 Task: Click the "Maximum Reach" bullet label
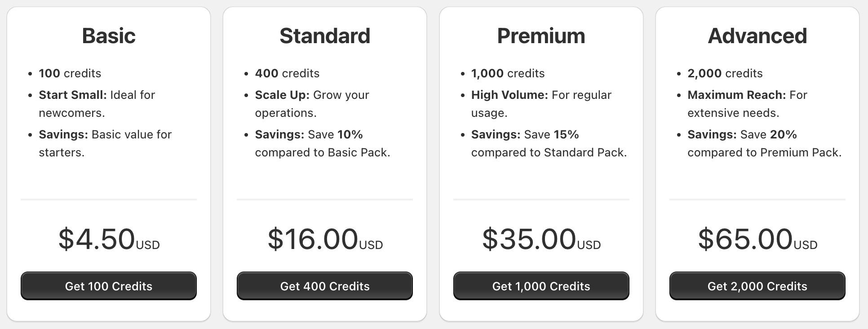[x=736, y=95]
